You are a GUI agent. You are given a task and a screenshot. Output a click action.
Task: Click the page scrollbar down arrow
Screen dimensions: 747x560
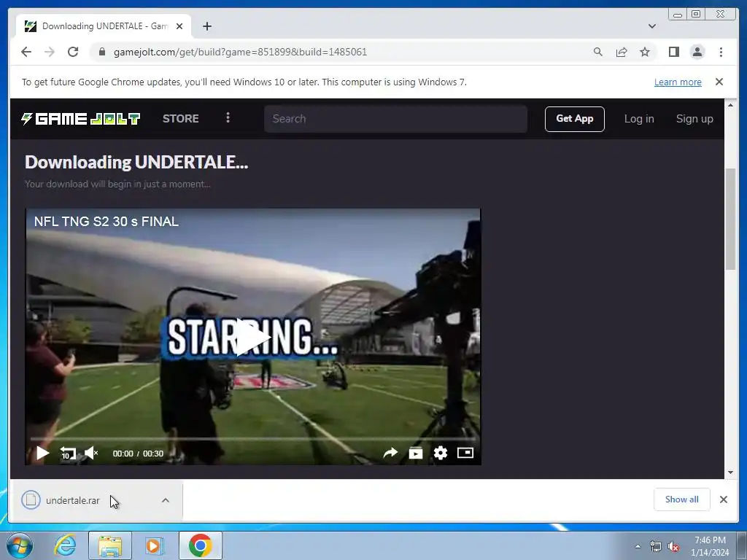[x=730, y=472]
